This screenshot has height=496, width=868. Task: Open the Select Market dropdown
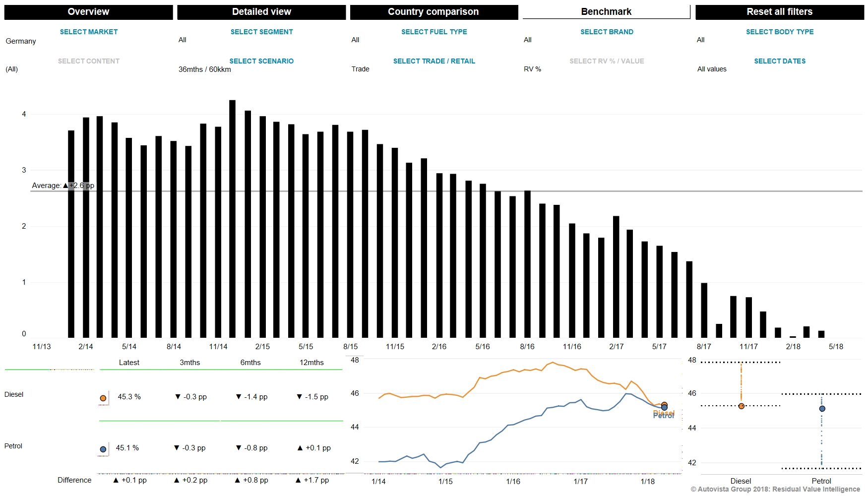[88, 32]
